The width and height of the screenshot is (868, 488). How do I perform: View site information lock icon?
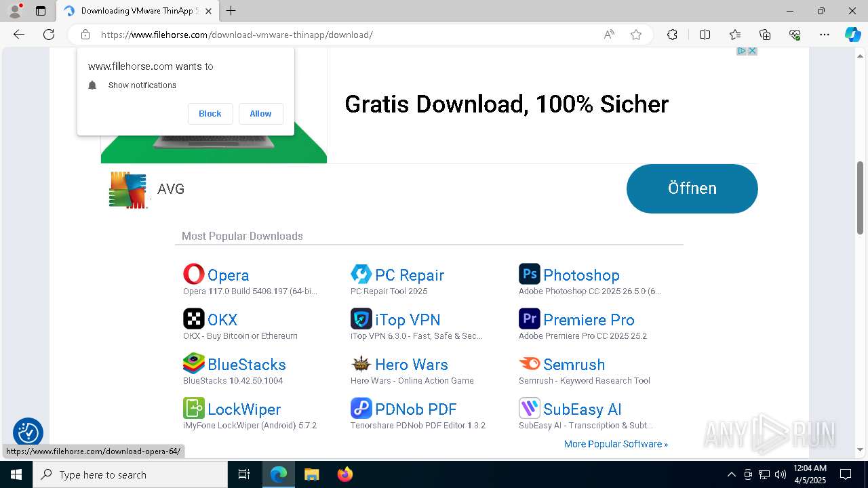point(85,35)
